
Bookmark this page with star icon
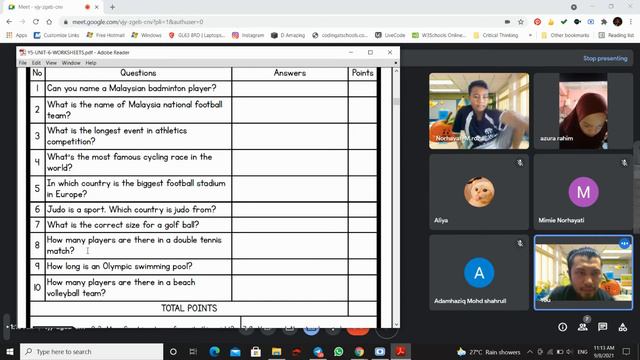click(521, 22)
